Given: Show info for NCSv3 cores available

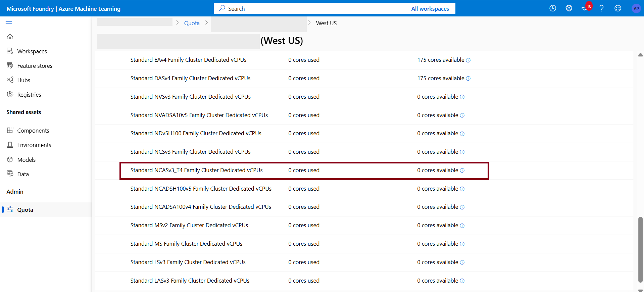Looking at the screenshot, I should tap(462, 152).
